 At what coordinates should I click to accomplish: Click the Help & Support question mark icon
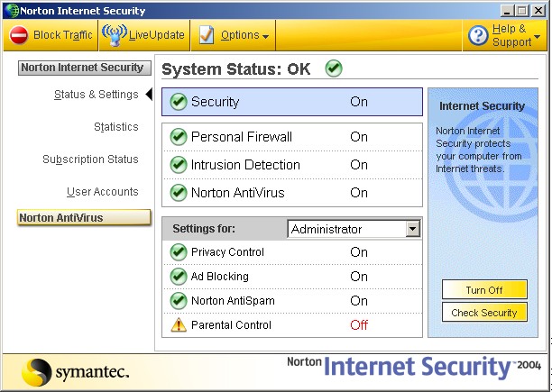478,35
